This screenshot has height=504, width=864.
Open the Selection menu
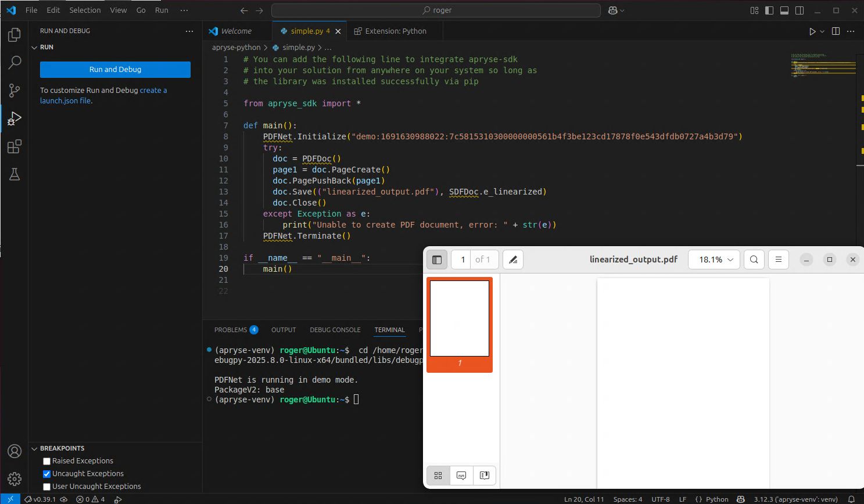pos(85,10)
